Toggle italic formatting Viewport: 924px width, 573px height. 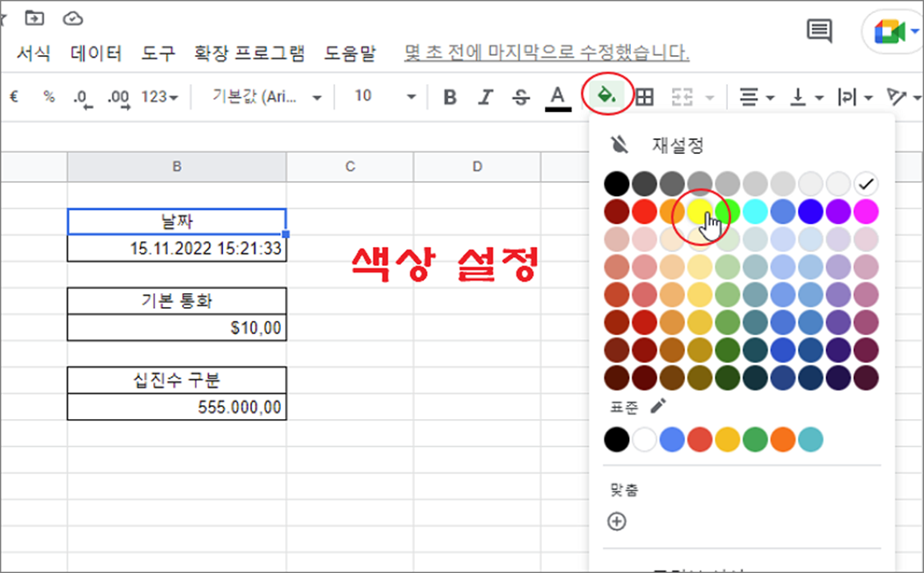click(x=485, y=96)
